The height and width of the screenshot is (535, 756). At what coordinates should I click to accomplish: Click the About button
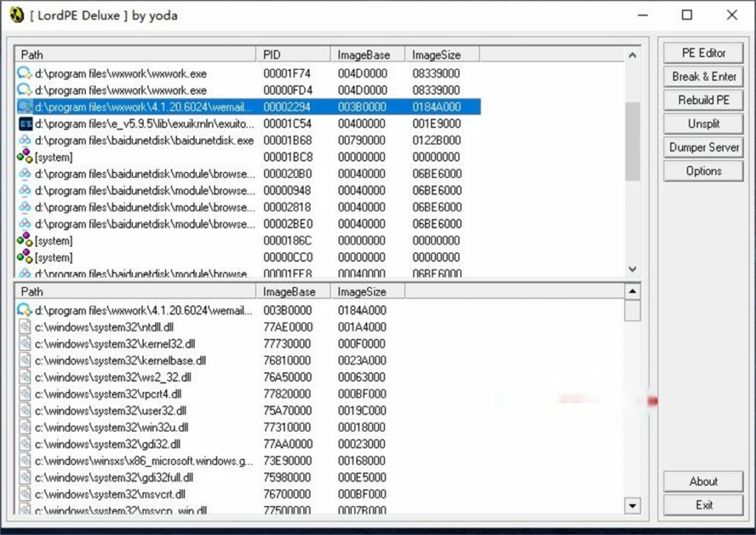click(x=703, y=482)
